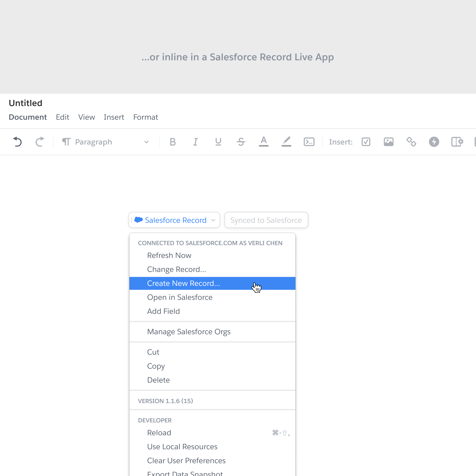Choose Clear User Preferences
Image resolution: width=476 pixels, height=476 pixels.
(212, 461)
